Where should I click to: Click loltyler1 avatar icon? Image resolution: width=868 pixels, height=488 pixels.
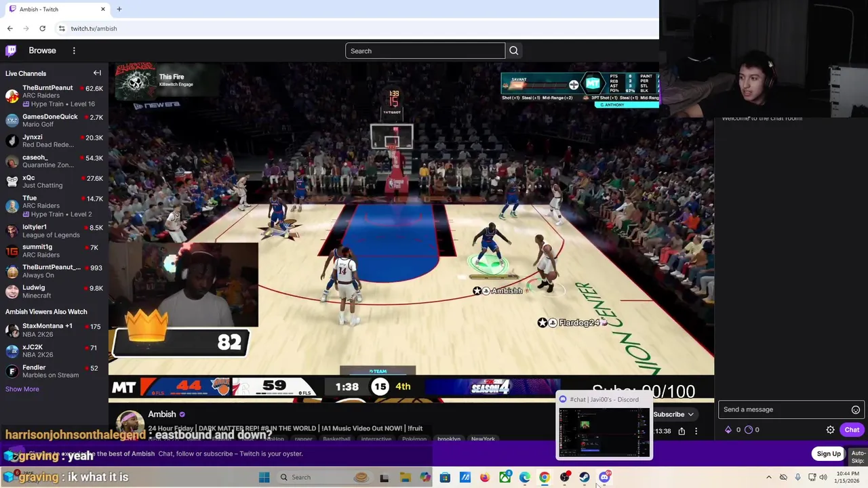coord(12,231)
